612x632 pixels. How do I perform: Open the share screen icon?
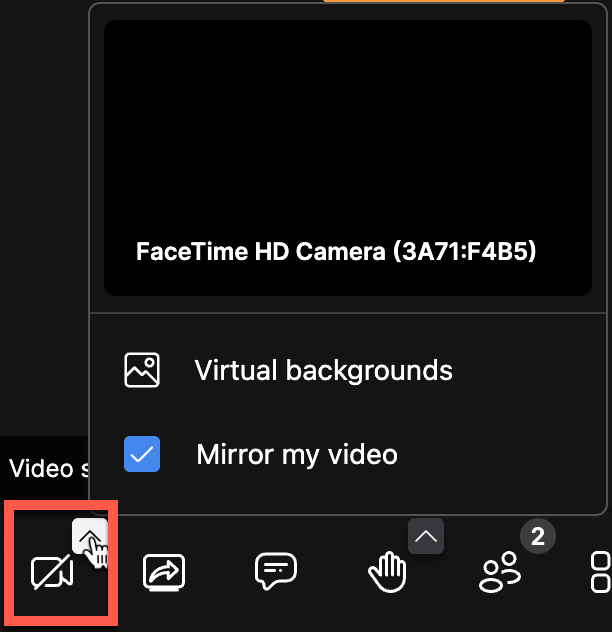pyautogui.click(x=164, y=572)
